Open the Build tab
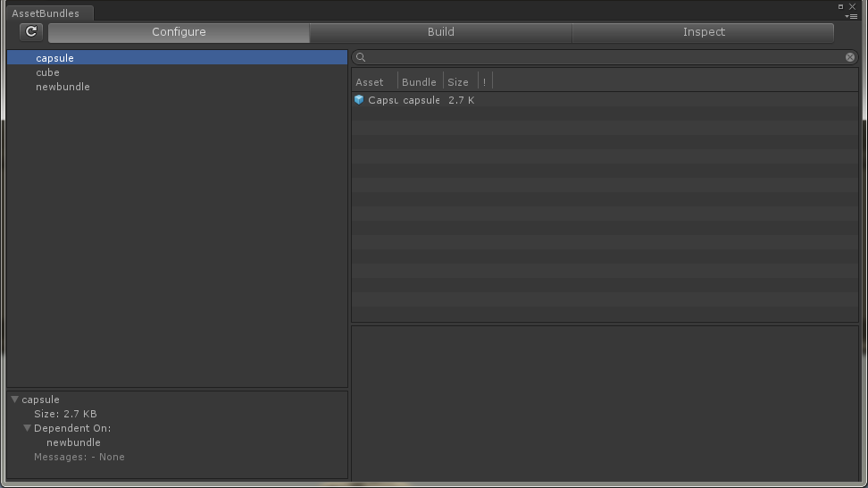This screenshot has width=868, height=488. pyautogui.click(x=440, y=32)
